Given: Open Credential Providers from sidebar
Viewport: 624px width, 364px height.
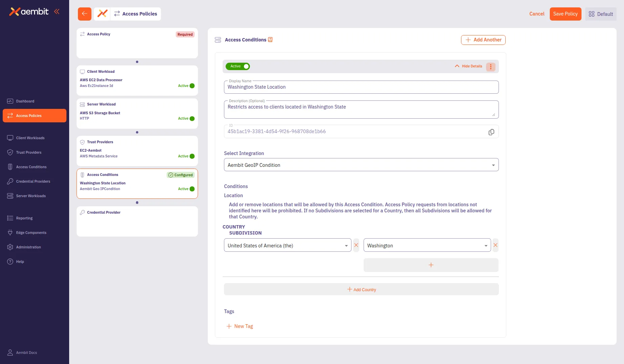Looking at the screenshot, I should [33, 181].
